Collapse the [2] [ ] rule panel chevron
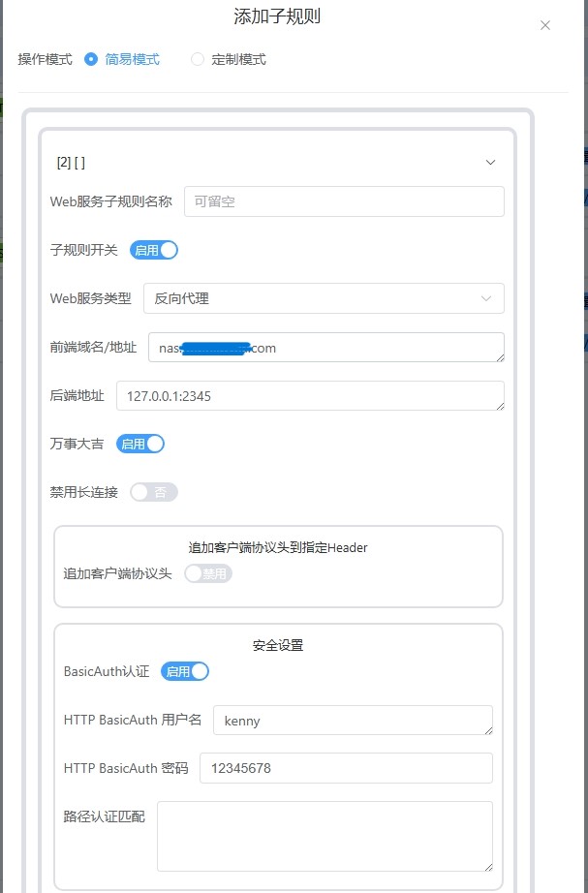The height and width of the screenshot is (893, 588). coord(490,163)
